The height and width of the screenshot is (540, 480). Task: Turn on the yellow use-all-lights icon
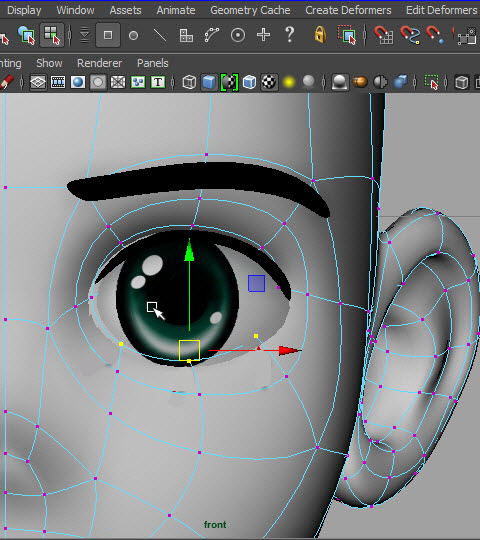[x=289, y=82]
